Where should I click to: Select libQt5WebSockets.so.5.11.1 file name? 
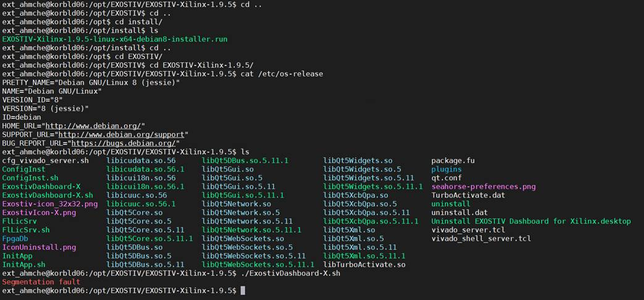(258, 265)
